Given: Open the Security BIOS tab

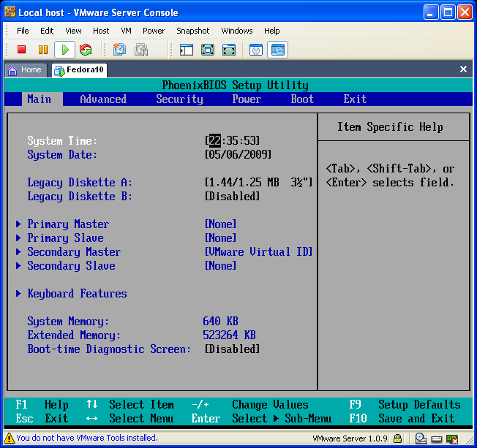Looking at the screenshot, I should pyautogui.click(x=179, y=99).
